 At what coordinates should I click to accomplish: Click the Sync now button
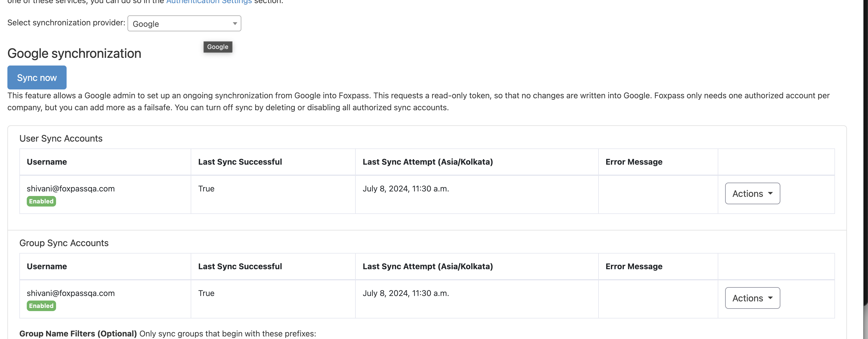coord(37,77)
